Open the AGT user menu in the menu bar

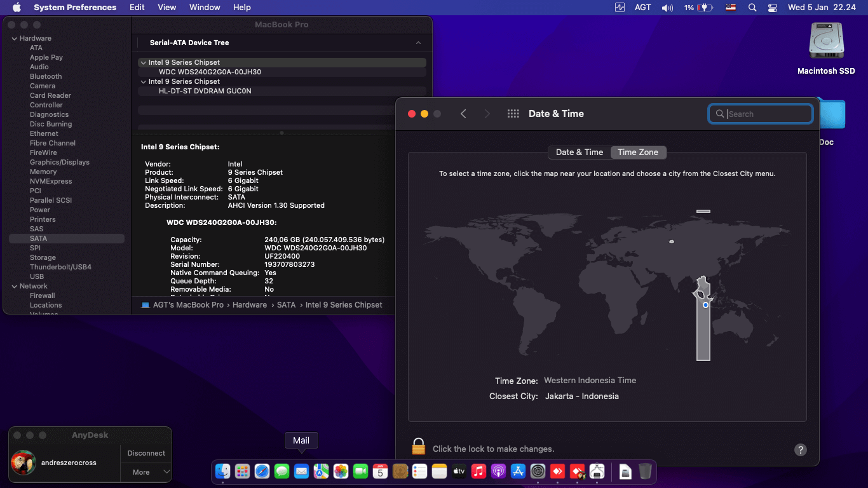click(x=642, y=8)
